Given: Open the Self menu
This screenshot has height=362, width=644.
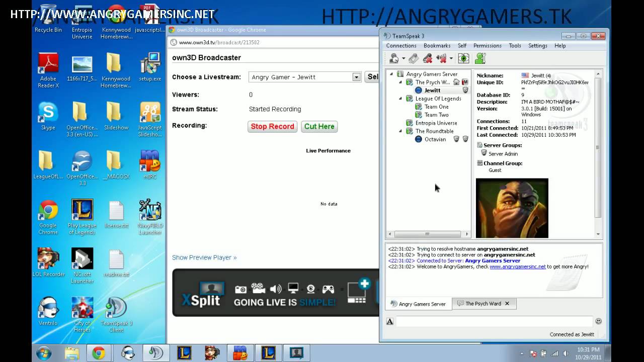Looking at the screenshot, I should pos(462,46).
